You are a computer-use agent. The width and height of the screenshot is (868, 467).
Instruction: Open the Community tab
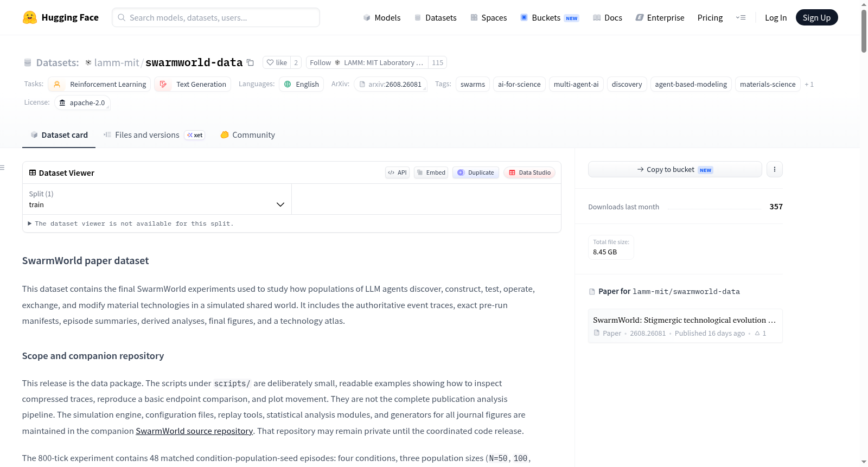pyautogui.click(x=247, y=135)
